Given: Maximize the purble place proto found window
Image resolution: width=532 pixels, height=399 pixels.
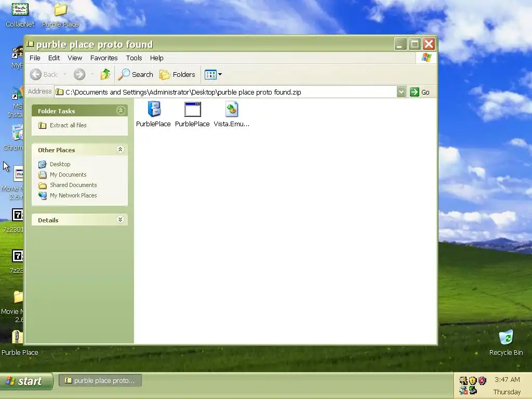Looking at the screenshot, I should click(x=415, y=44).
